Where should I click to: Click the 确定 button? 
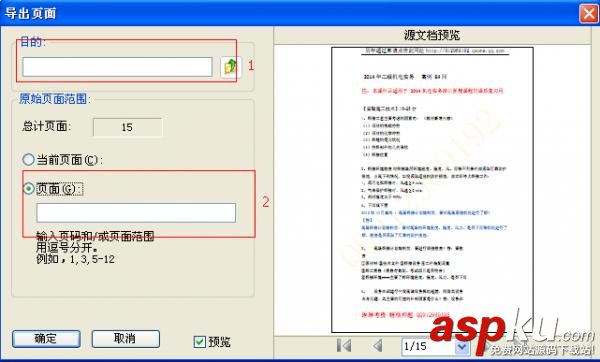pyautogui.click(x=46, y=339)
